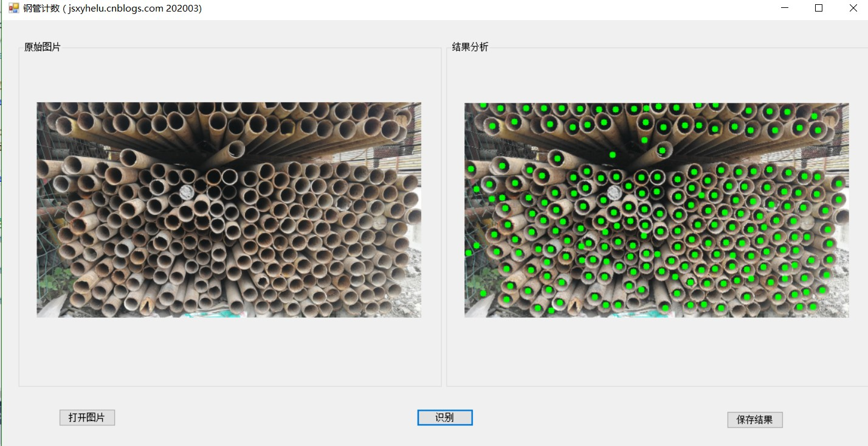Select the analyzed result image with green dots
The width and height of the screenshot is (868, 446).
(x=656, y=210)
